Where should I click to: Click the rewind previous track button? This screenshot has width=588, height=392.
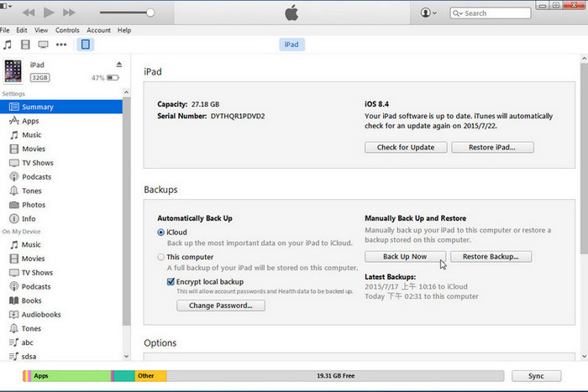coord(29,13)
